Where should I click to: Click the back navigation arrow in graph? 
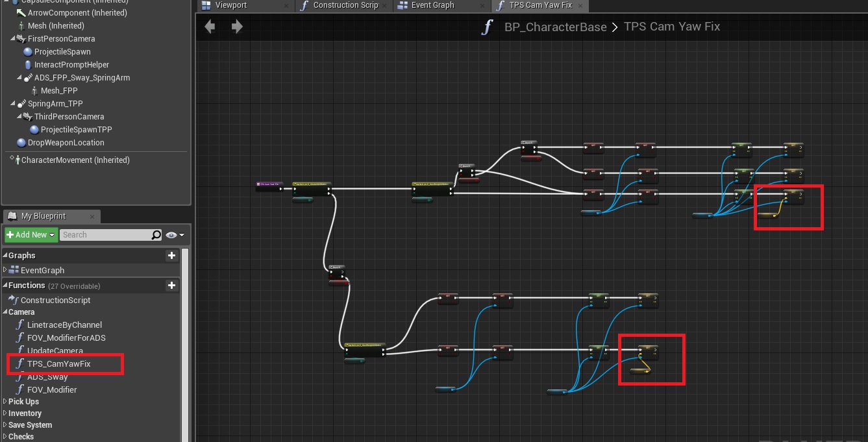click(x=209, y=27)
